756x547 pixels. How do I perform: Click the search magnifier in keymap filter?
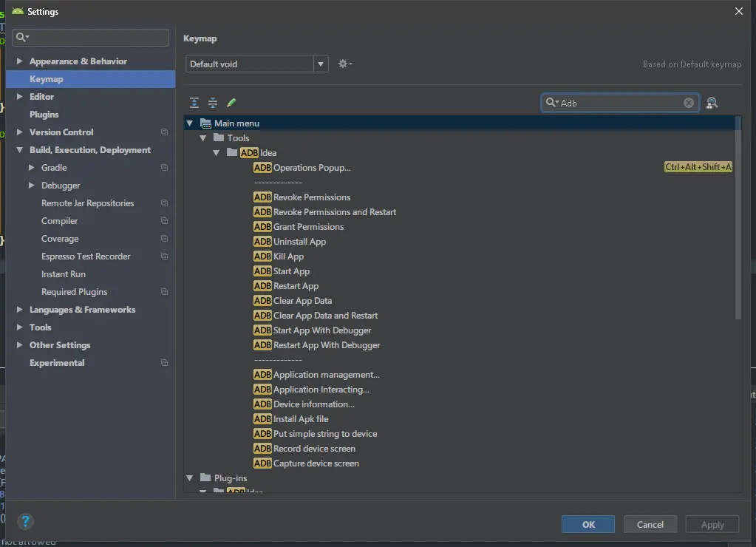click(551, 102)
